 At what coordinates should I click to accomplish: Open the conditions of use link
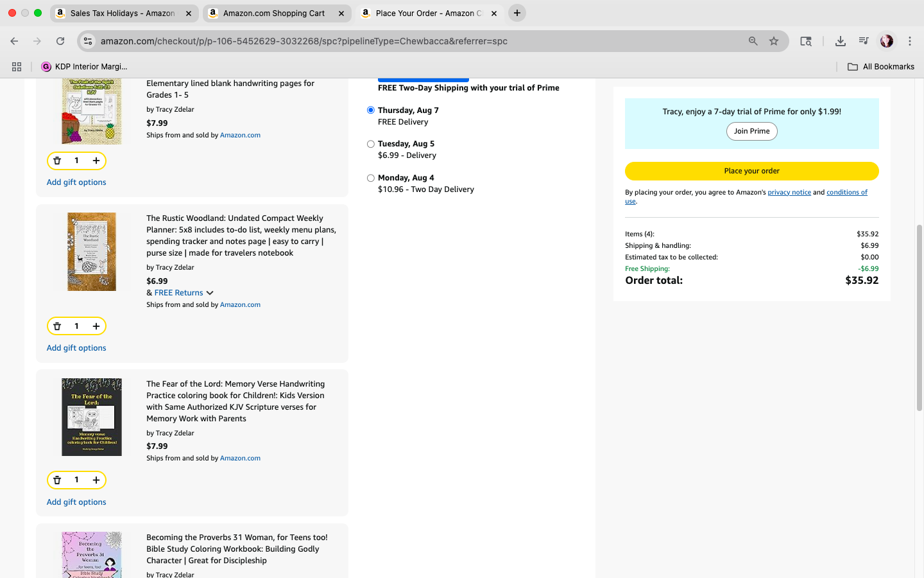click(847, 192)
